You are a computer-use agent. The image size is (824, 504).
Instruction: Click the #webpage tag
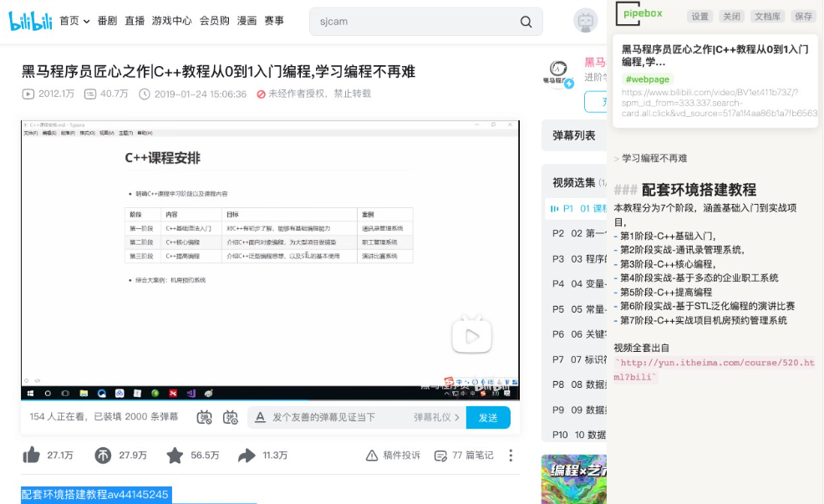pos(648,79)
